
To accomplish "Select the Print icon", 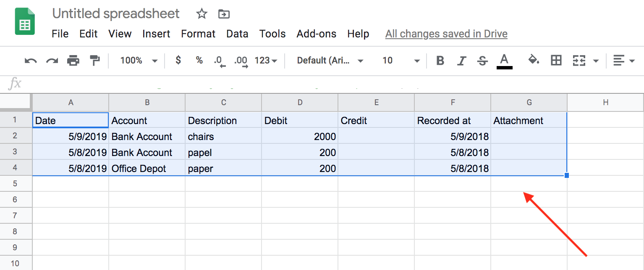I will point(73,61).
